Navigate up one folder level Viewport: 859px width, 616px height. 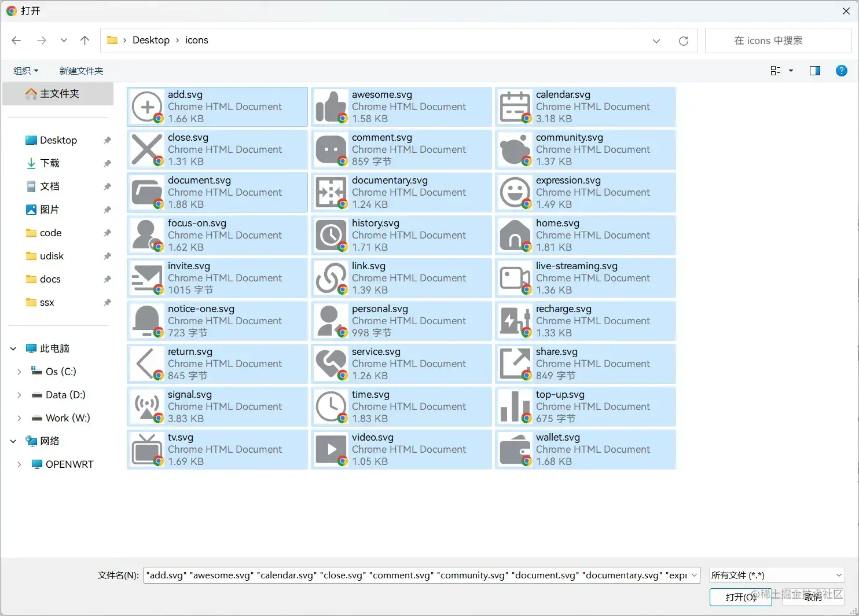(x=85, y=41)
